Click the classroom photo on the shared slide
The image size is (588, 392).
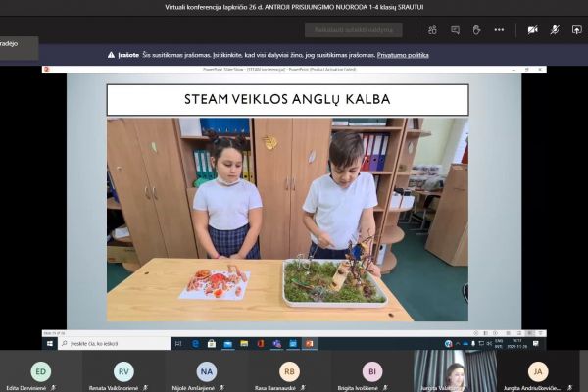point(287,220)
